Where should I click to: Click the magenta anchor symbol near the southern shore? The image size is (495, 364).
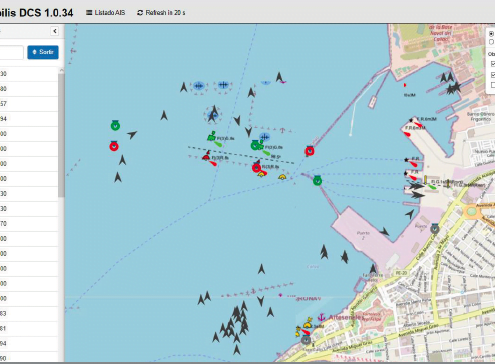322,317
